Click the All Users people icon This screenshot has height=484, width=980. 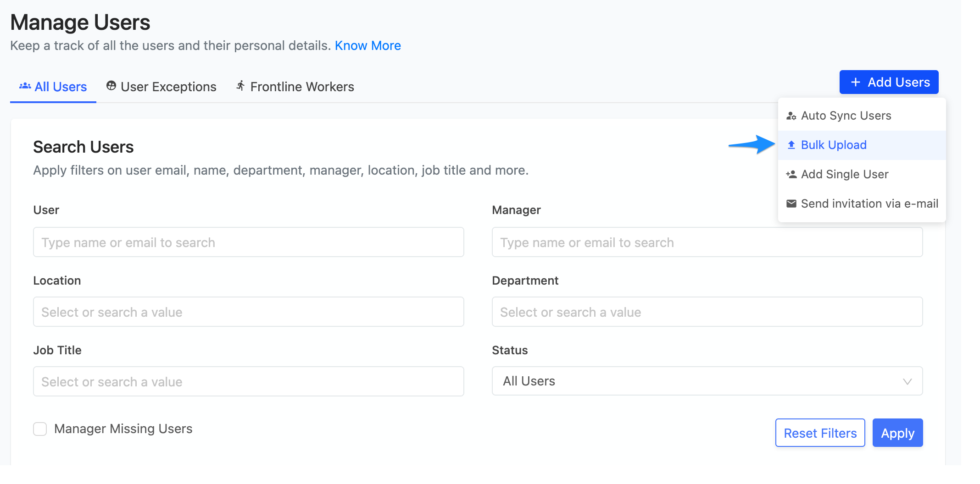(25, 86)
